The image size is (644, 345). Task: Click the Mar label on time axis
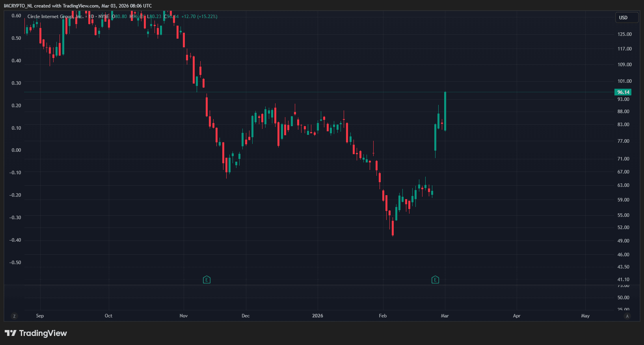click(445, 316)
